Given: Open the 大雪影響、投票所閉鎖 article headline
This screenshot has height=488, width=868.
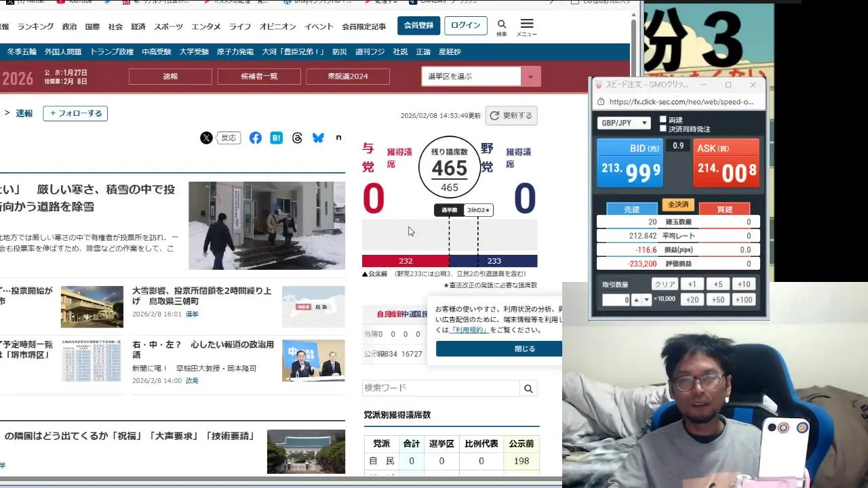Looking at the screenshot, I should tap(202, 296).
